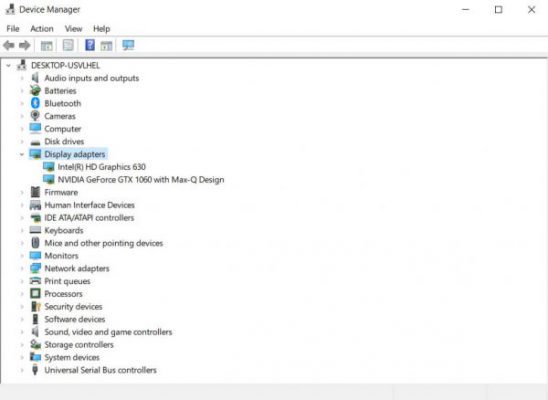548x400 pixels.
Task: Click the Back arrow toolbar icon
Action: click(x=9, y=45)
